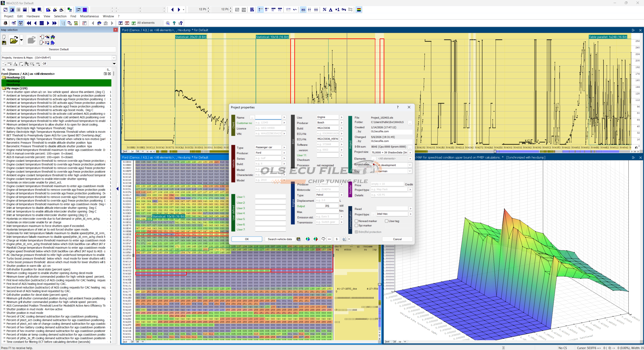Browse the project Folder with the ellipsis button
644x350 pixels.
(x=410, y=123)
